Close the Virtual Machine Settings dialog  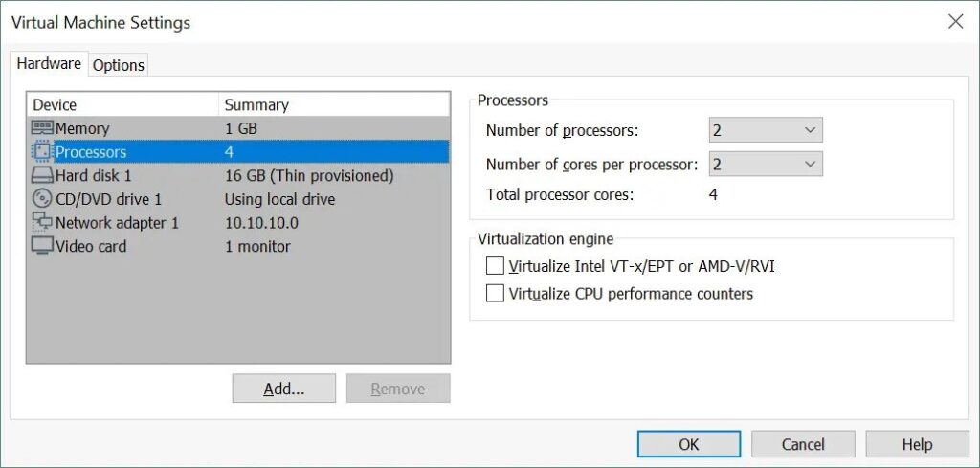(955, 22)
